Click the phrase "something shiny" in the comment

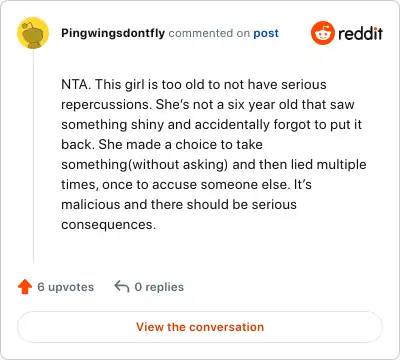[113, 125]
